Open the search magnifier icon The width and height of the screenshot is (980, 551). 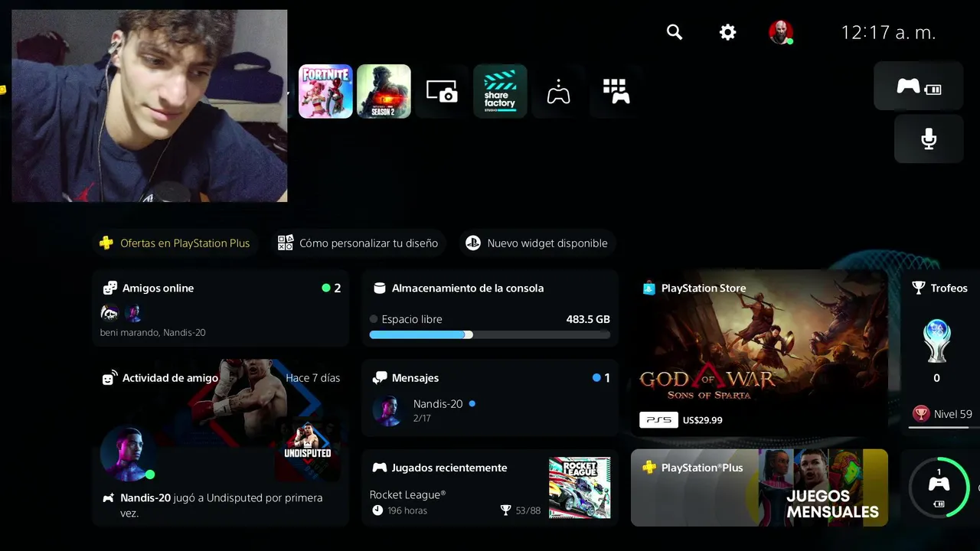(x=675, y=32)
